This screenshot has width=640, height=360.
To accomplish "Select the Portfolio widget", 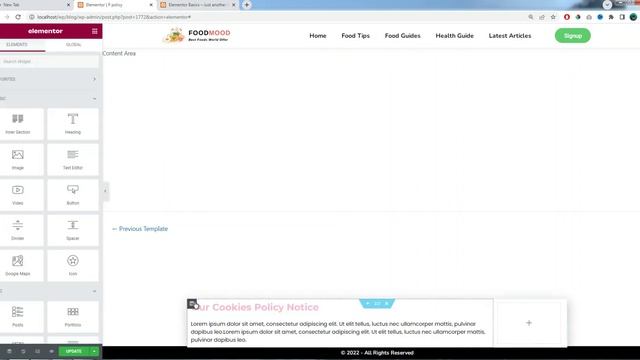I will (73, 316).
